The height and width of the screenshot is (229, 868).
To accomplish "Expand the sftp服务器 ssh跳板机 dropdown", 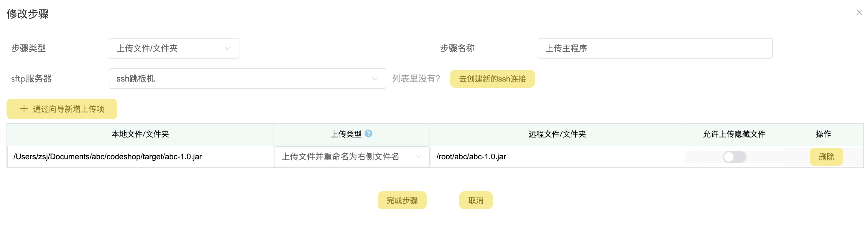I will pos(247,78).
